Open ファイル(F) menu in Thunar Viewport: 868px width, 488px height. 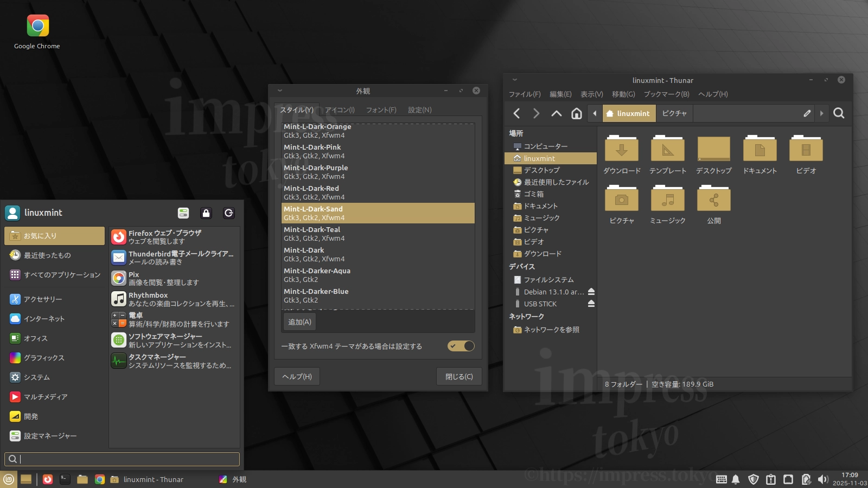coord(525,94)
